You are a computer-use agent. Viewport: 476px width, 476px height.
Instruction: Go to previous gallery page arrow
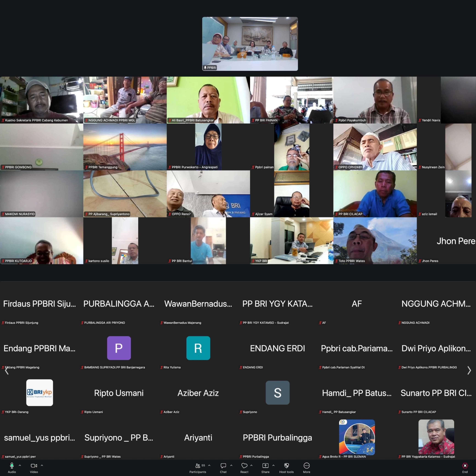(x=7, y=370)
